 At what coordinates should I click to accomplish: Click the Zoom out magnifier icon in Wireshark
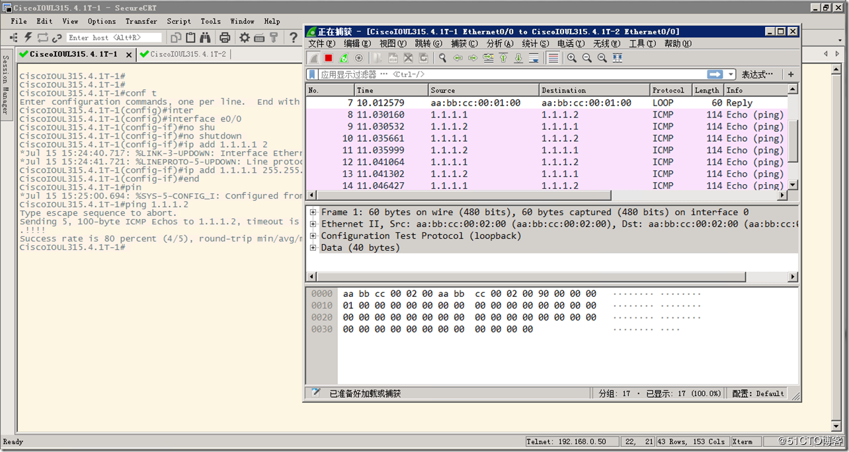587,58
